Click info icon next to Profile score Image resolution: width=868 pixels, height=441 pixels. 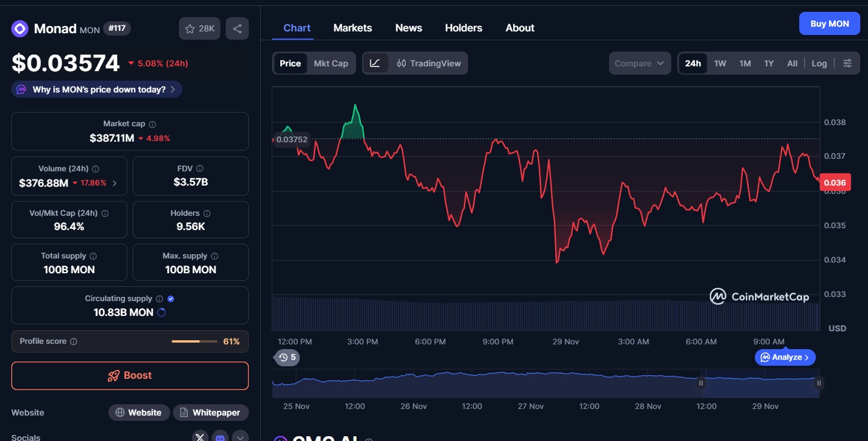(73, 342)
